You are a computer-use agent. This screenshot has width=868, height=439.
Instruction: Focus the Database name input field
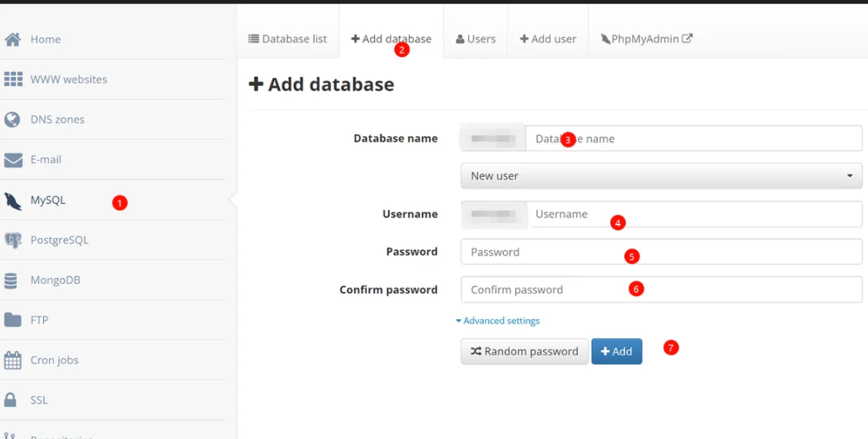(x=693, y=139)
